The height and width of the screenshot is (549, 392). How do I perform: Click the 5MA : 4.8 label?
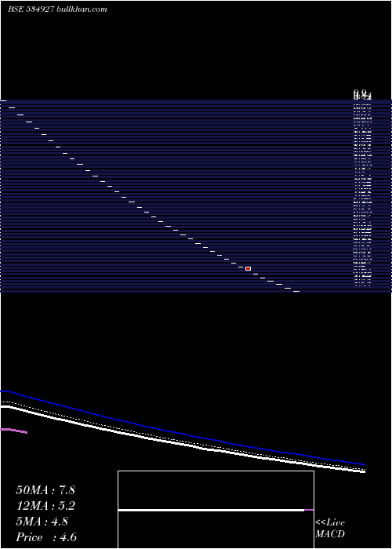tap(42, 522)
